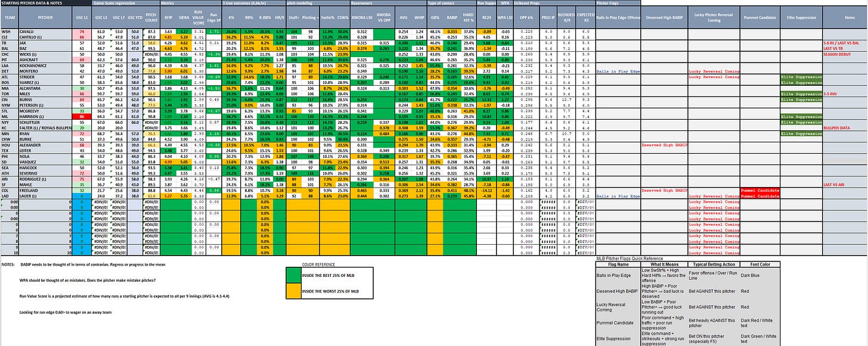This screenshot has height=346, width=868.
Task: Click the Deserved High BABIP flag header
Action: [664, 18]
